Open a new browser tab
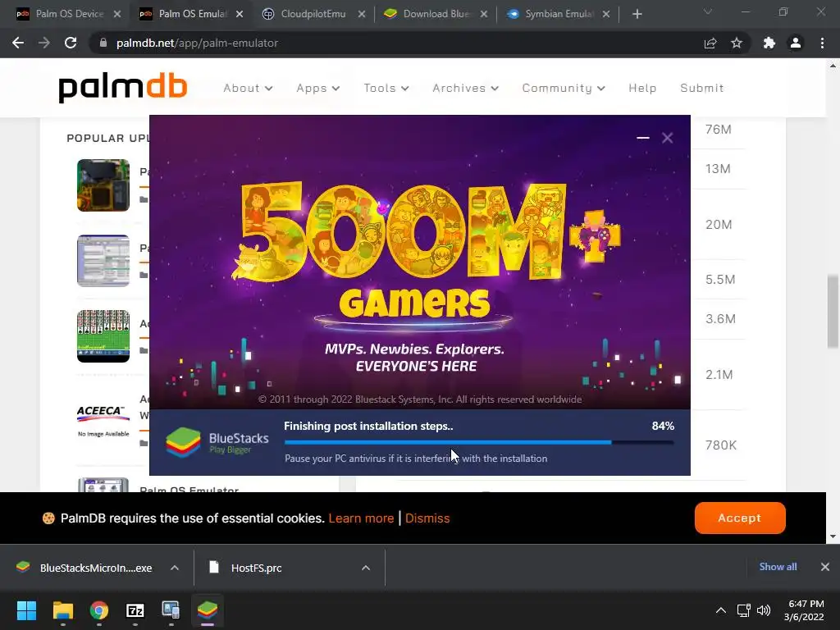 [637, 14]
